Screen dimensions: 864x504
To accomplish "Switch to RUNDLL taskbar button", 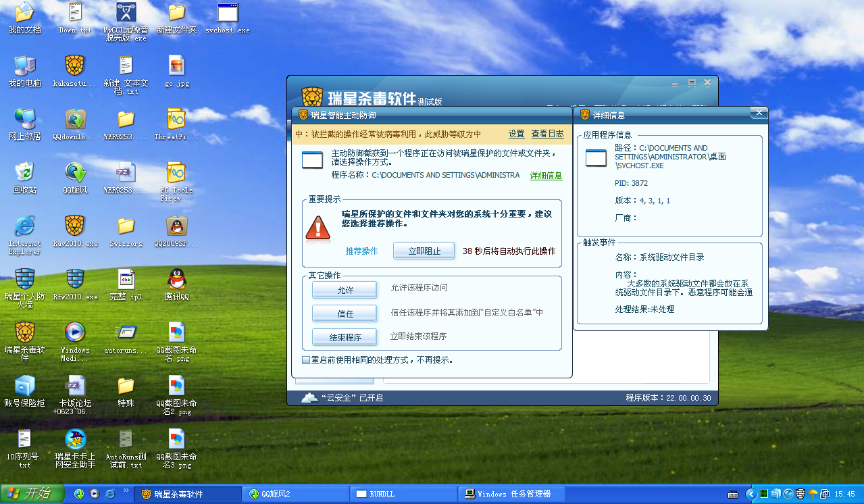I will pos(404,494).
